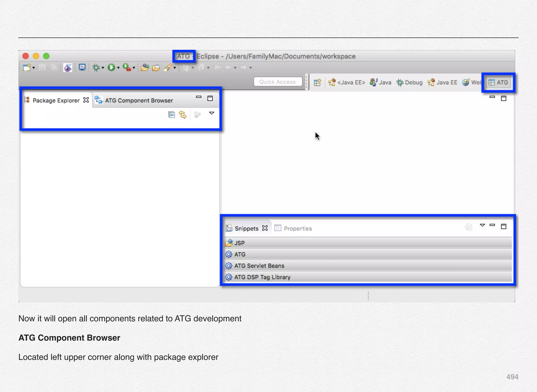The height and width of the screenshot is (392, 537).
Task: Click the green Run button icon
Action: click(111, 68)
